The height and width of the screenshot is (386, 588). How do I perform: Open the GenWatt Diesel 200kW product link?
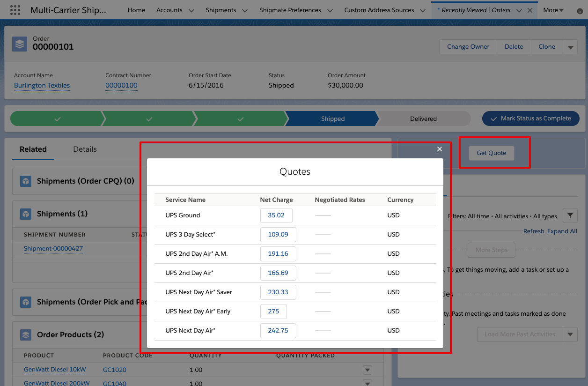tap(57, 383)
